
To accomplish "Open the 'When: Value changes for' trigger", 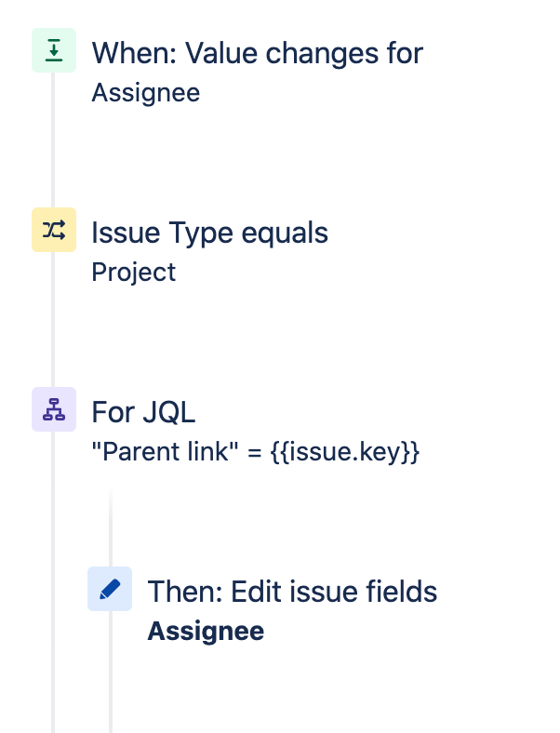I will tap(257, 53).
